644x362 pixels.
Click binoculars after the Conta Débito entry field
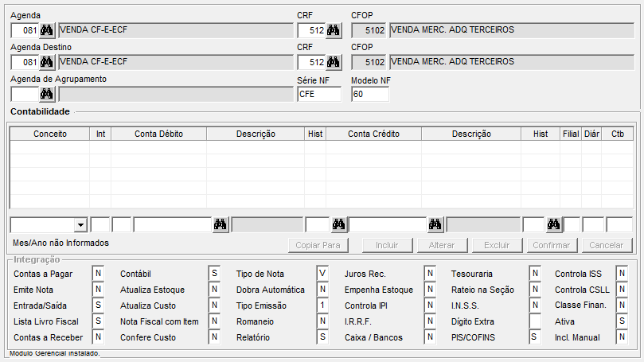click(221, 224)
